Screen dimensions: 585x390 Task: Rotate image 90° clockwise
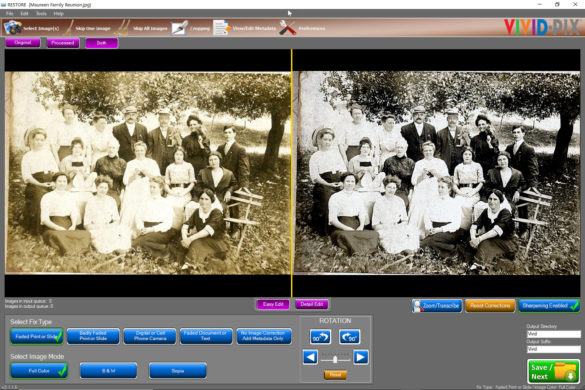coord(350,337)
